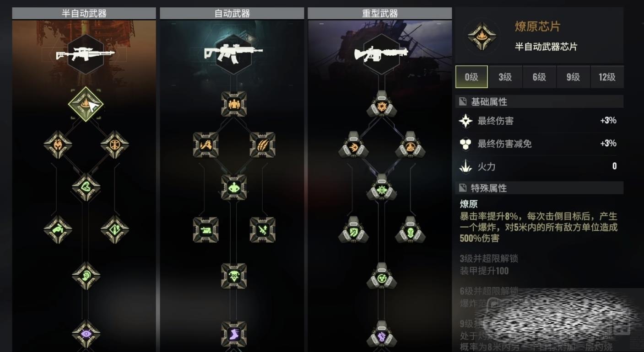Switch to the 12级 level tab

607,77
